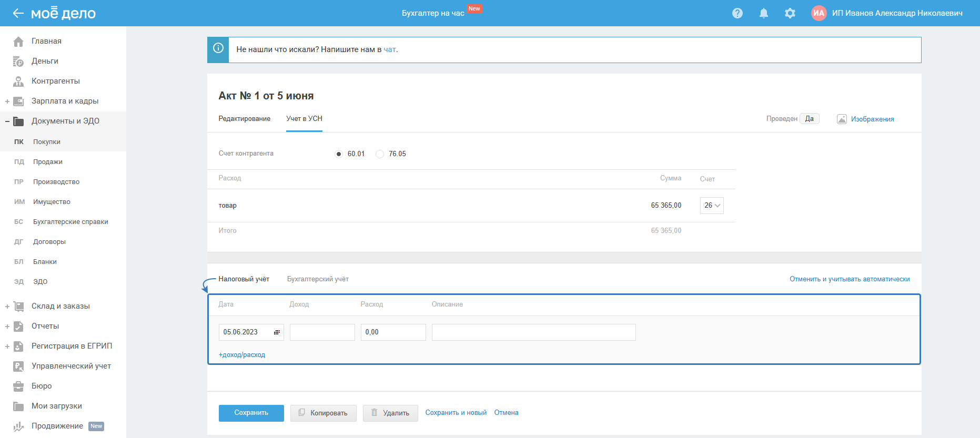980x438 pixels.
Task: Go to Главная home icon
Action: coord(18,41)
